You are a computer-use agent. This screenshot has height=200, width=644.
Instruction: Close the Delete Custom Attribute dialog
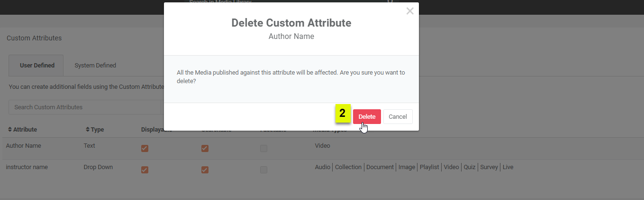coord(410,11)
